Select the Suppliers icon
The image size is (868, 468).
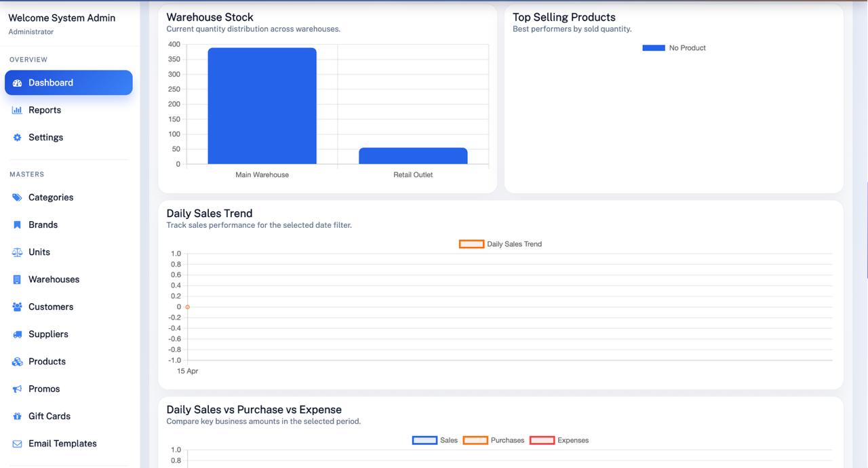click(x=16, y=334)
